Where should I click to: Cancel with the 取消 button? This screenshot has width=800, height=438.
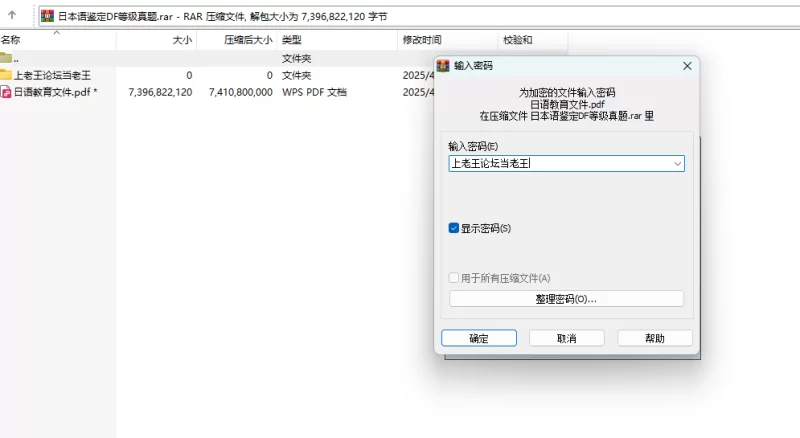[x=567, y=338]
